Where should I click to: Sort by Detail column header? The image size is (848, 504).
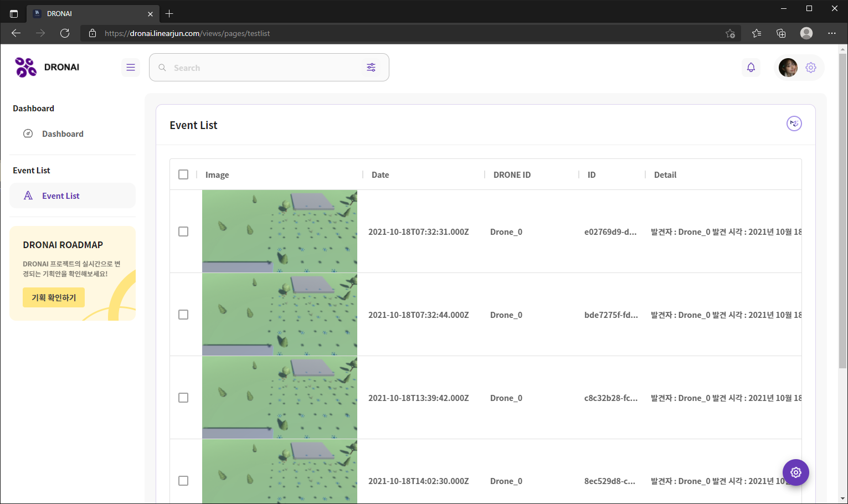(665, 174)
